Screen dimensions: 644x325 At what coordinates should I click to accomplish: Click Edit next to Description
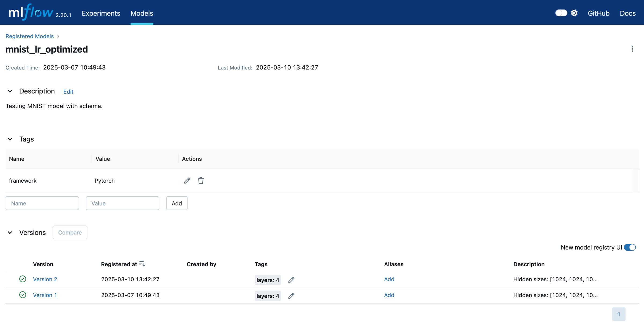(68, 92)
